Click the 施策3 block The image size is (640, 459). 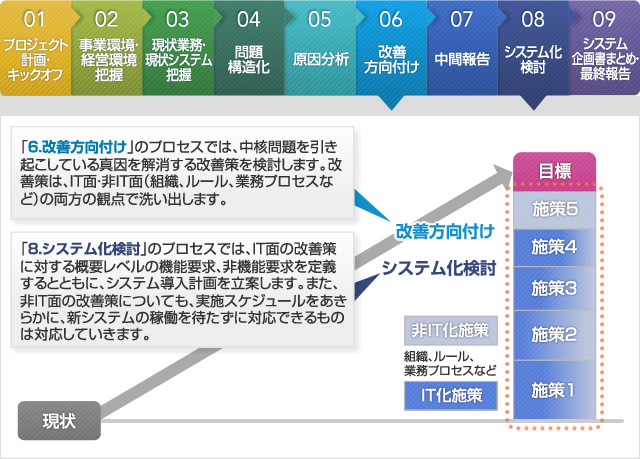click(x=554, y=288)
